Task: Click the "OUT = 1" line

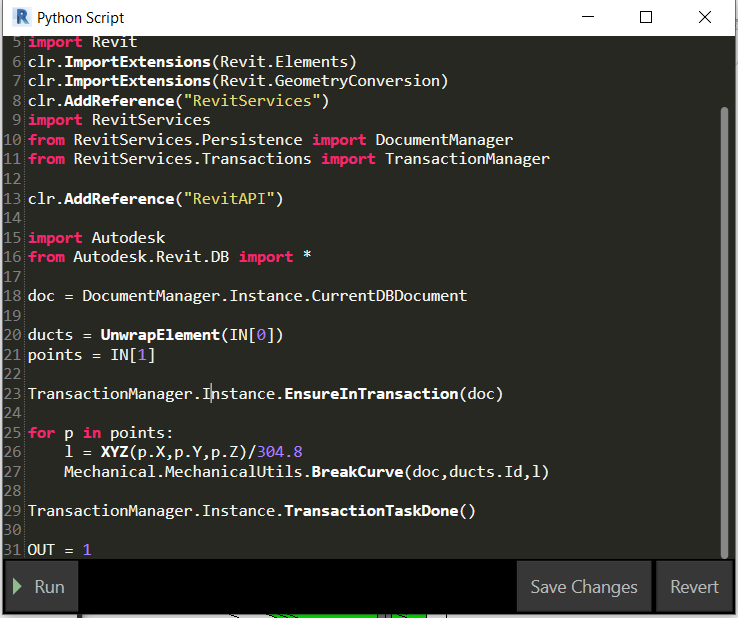Action: (59, 550)
